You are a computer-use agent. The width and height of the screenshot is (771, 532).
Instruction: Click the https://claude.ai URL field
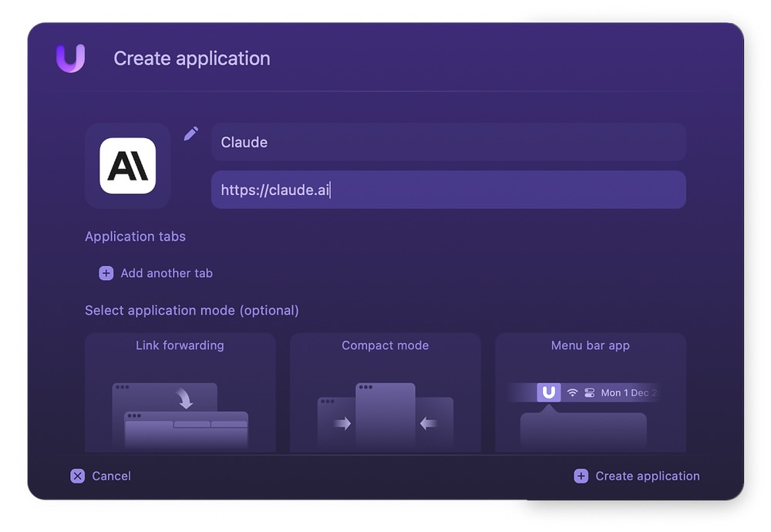447,190
